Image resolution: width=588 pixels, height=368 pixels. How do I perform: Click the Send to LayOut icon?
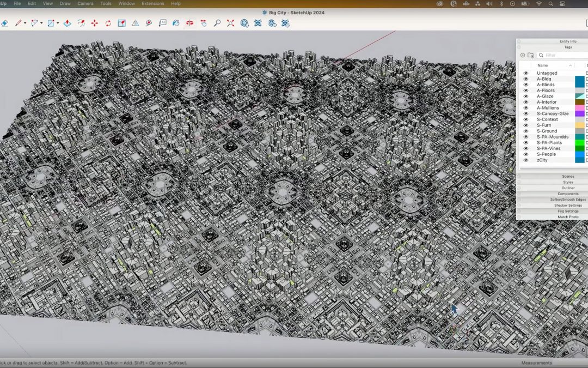click(x=273, y=23)
